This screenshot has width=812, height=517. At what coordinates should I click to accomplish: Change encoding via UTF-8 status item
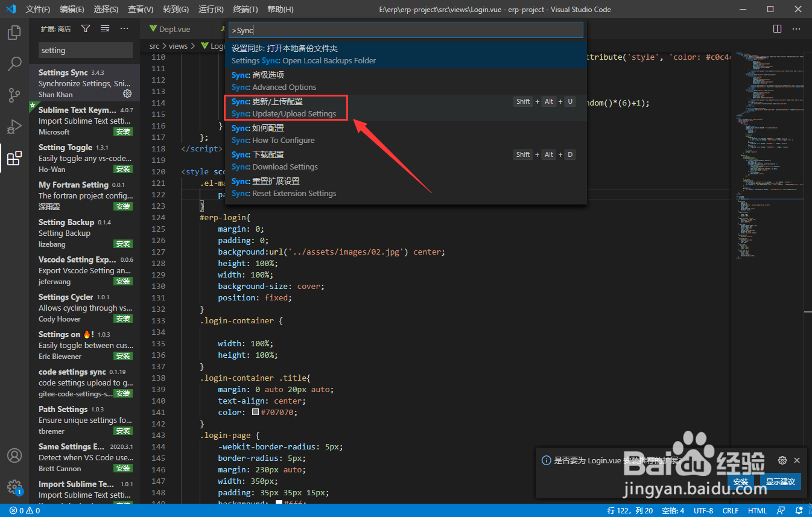point(703,510)
